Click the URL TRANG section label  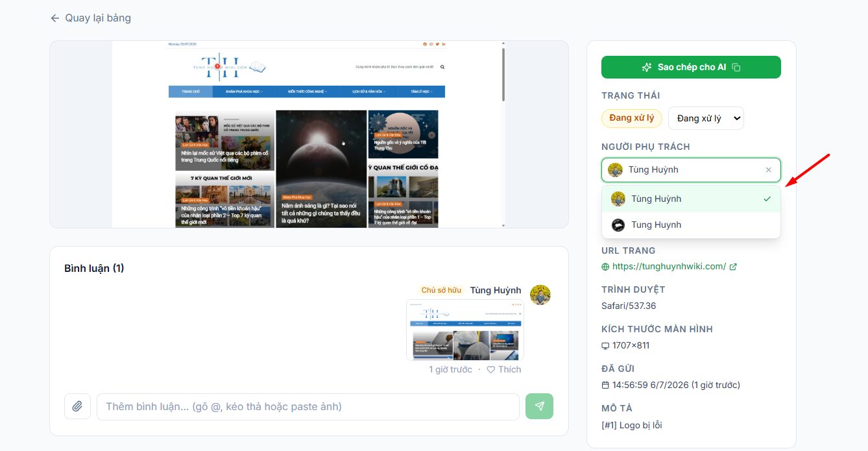point(629,250)
